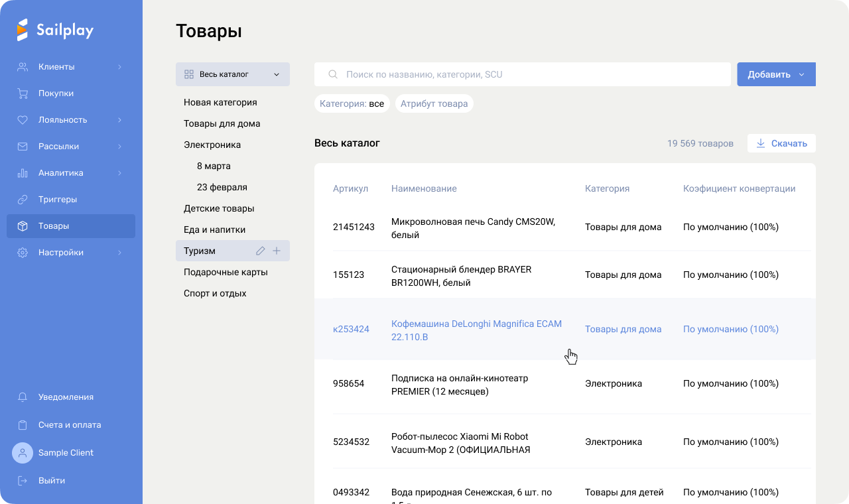Open the Рассылки menu item
This screenshot has height=504, width=849.
click(x=58, y=147)
